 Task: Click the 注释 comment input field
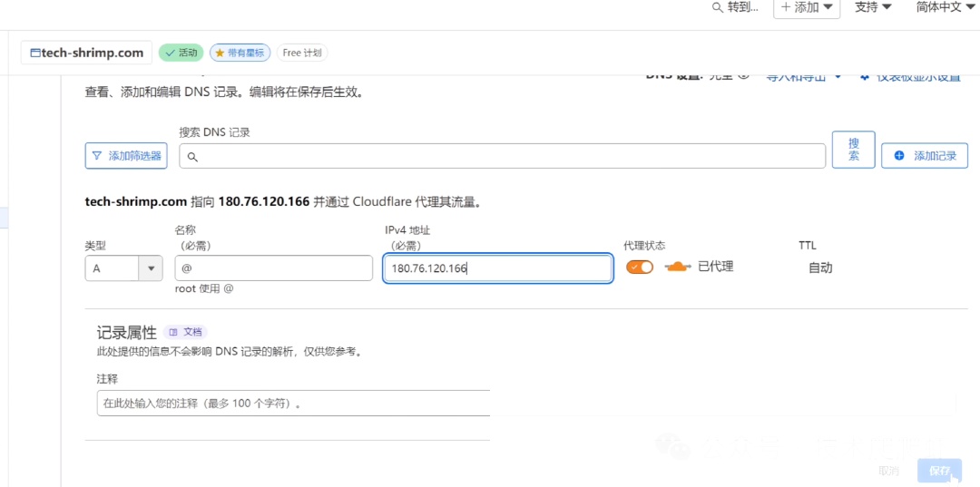(x=294, y=404)
